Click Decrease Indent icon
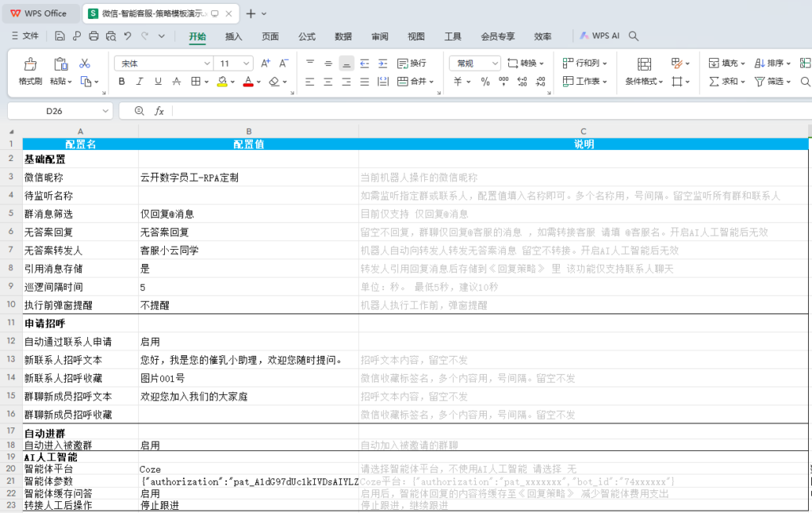The image size is (812, 513). [x=365, y=63]
